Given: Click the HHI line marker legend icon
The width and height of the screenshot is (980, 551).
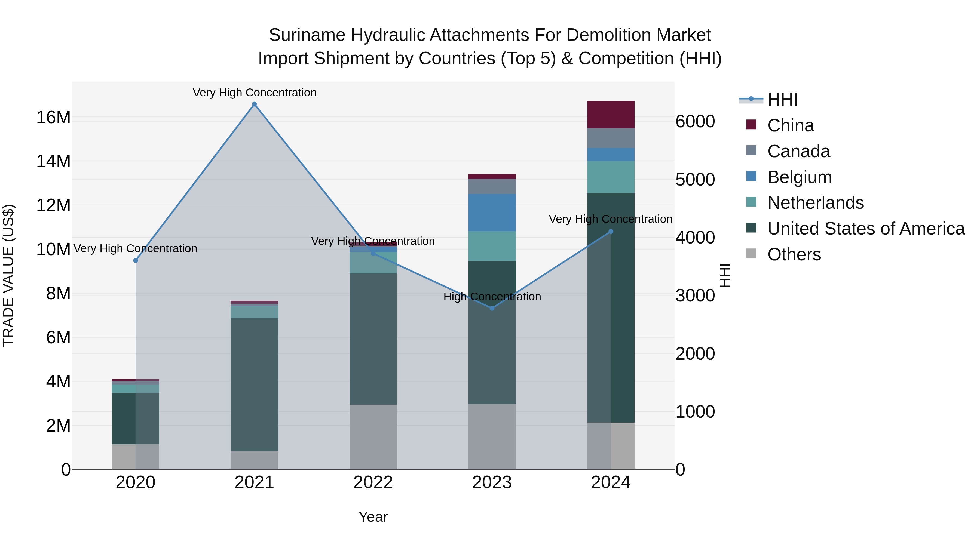Looking at the screenshot, I should coord(751,99).
